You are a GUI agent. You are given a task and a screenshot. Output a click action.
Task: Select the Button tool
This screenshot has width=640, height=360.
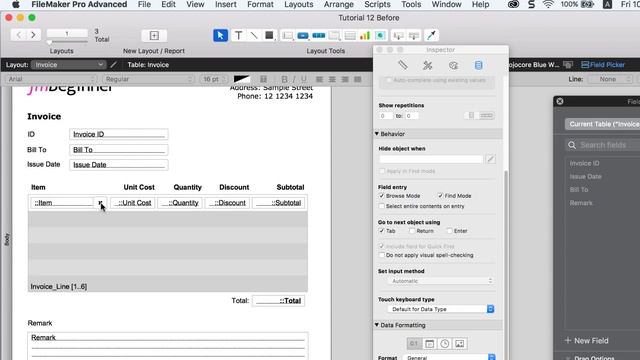click(303, 36)
